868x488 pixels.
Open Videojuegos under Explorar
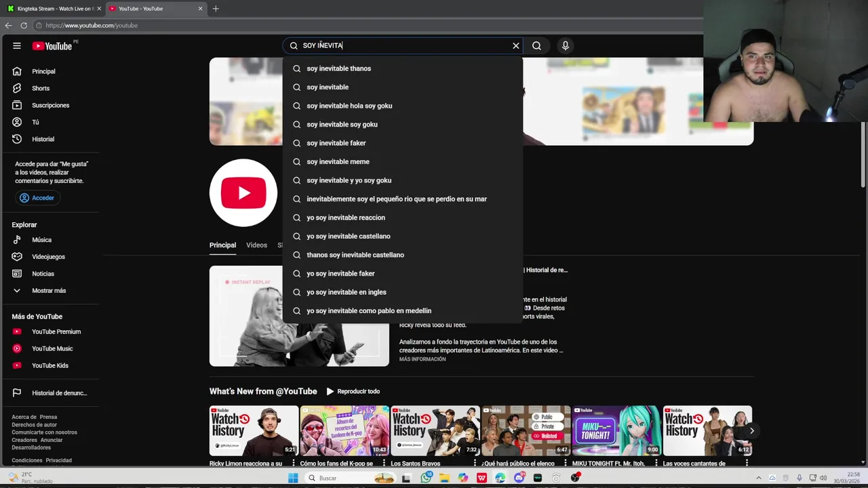(52, 257)
